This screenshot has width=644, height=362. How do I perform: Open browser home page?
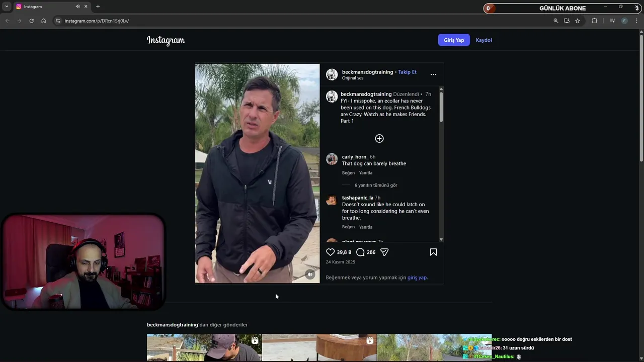[x=43, y=21]
